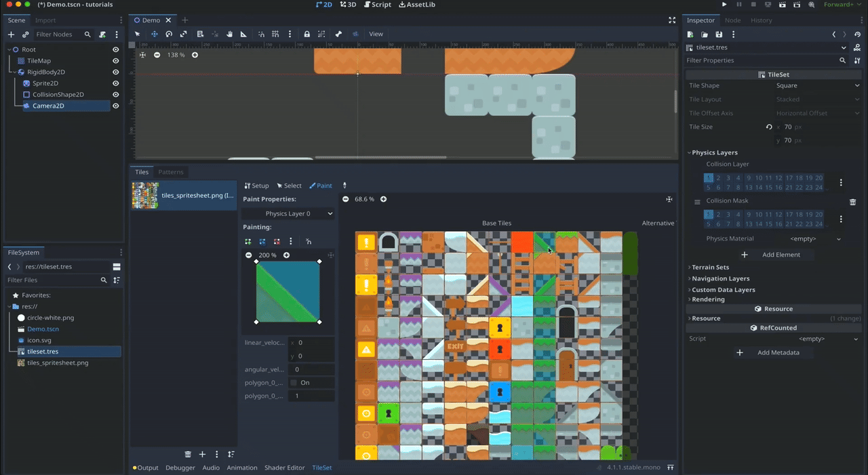Switch to the 3D workspace
This screenshot has width=868, height=475.
pos(349,4)
